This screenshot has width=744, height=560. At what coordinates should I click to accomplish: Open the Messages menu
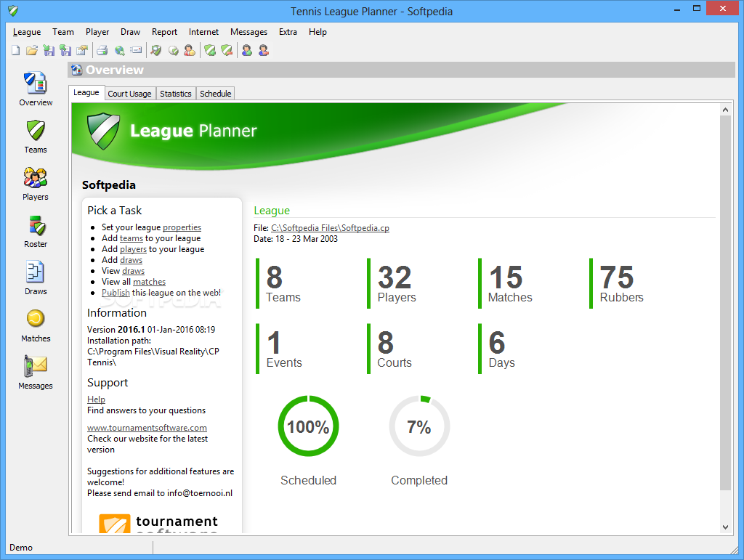(x=248, y=32)
